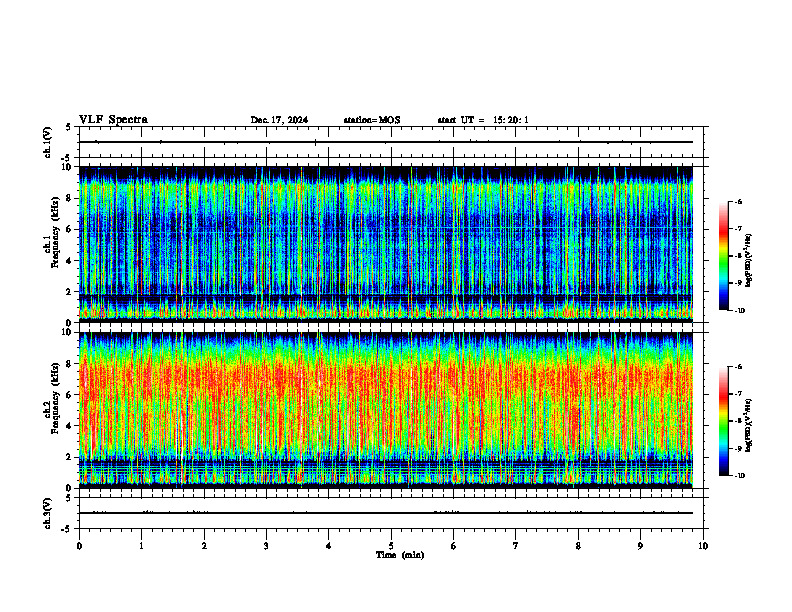
Task: Select the "start UT = 15:20: 1" text
Action: (483, 120)
